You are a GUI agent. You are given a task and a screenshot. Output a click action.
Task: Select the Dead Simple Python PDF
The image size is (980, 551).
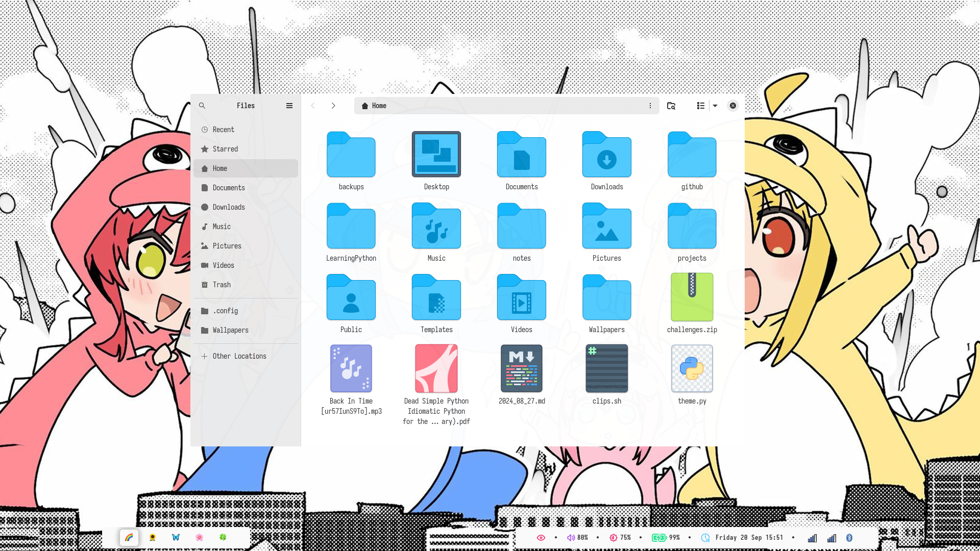click(436, 369)
